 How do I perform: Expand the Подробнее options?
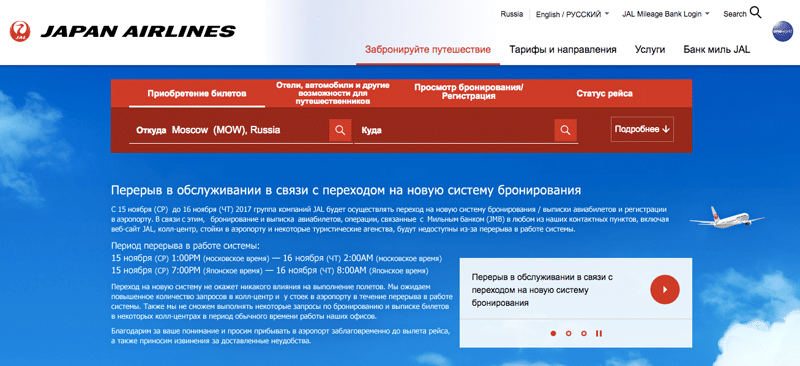click(x=642, y=130)
